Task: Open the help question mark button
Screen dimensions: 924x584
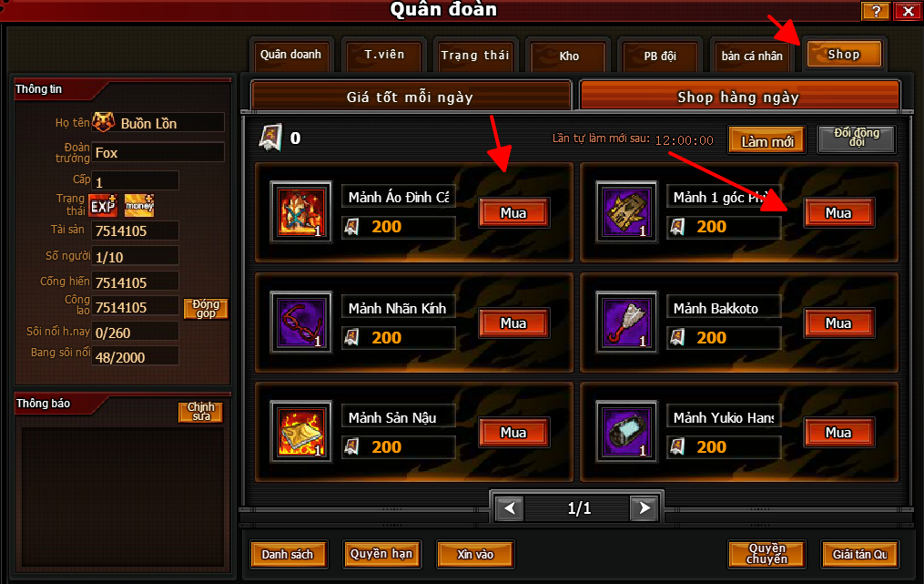Action: (x=877, y=11)
